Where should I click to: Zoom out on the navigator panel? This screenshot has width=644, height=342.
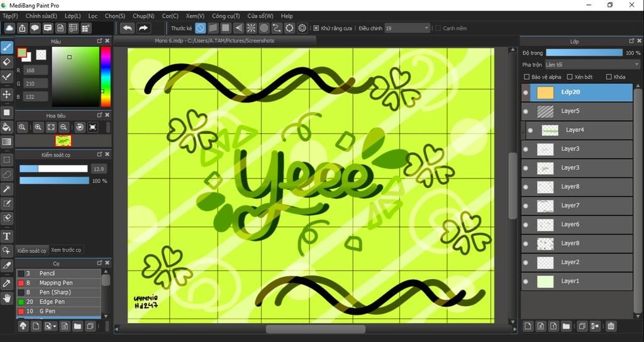coord(64,127)
